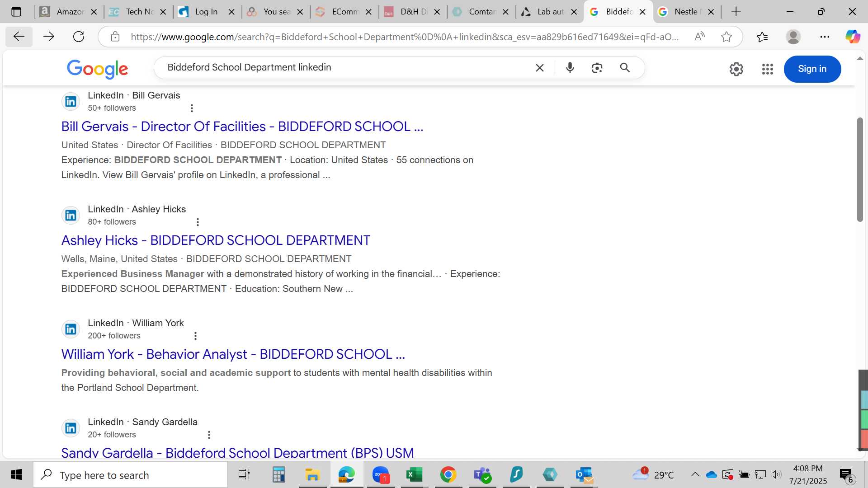Screen dimensions: 868x488
Task: Click the page vertical scrollbar thumb
Action: 860,169
